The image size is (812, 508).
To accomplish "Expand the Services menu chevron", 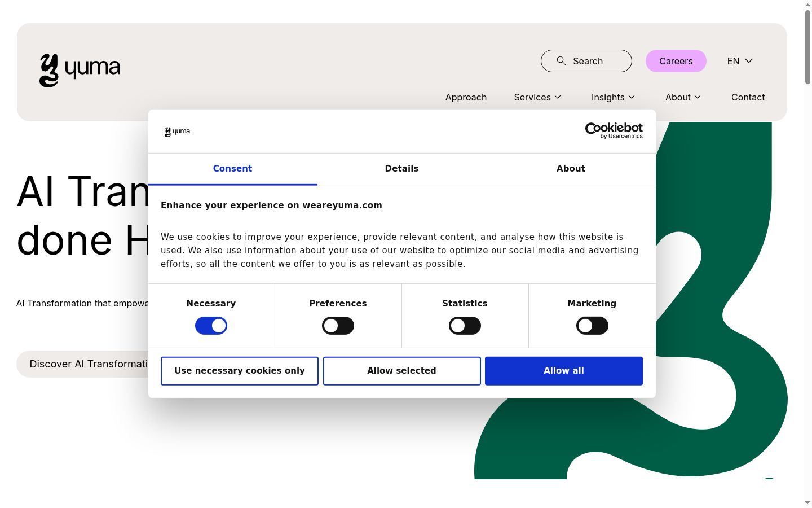I will (x=558, y=97).
